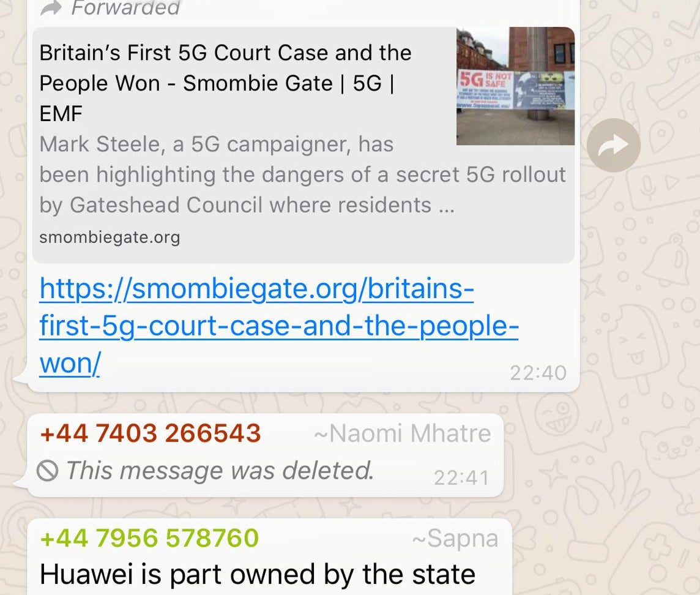Tap the round forward arrow button
The image size is (700, 595).
(x=613, y=145)
